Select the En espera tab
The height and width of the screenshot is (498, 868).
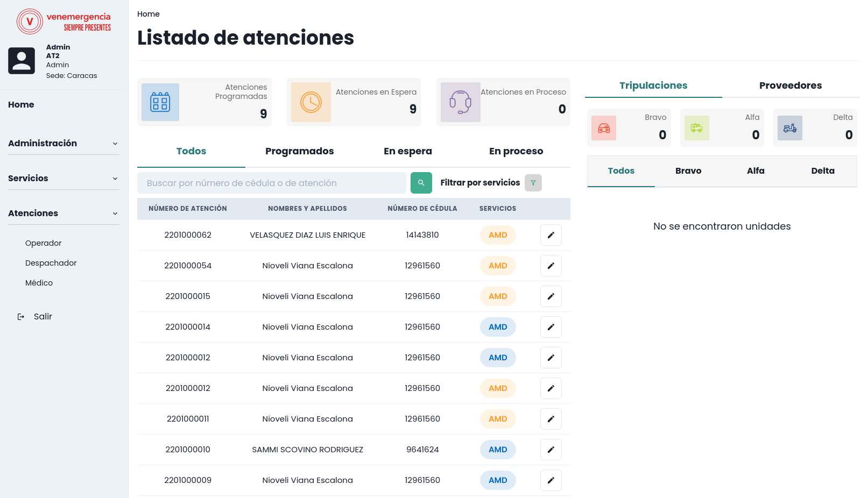pyautogui.click(x=407, y=151)
